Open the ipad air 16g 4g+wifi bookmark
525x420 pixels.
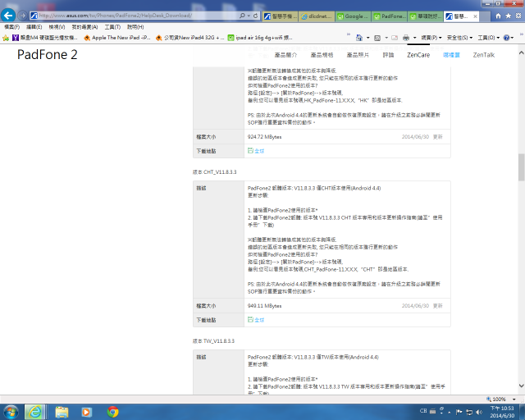coord(260,38)
